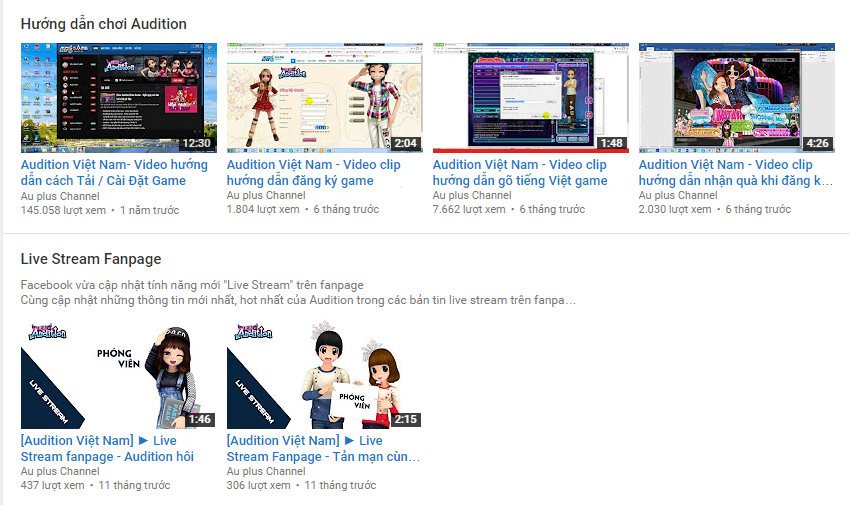Click the '2.030 lượt xem' view count
850x505 pixels.
tap(675, 209)
